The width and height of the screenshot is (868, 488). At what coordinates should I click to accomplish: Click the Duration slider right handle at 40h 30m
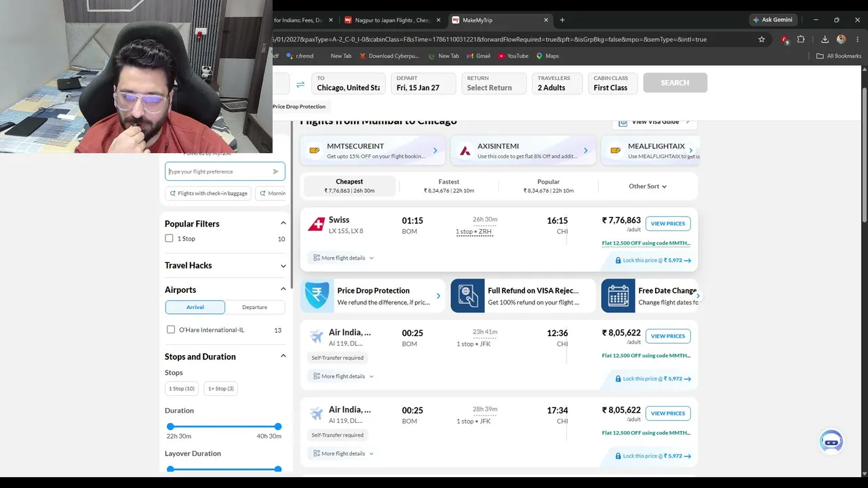[x=278, y=426]
